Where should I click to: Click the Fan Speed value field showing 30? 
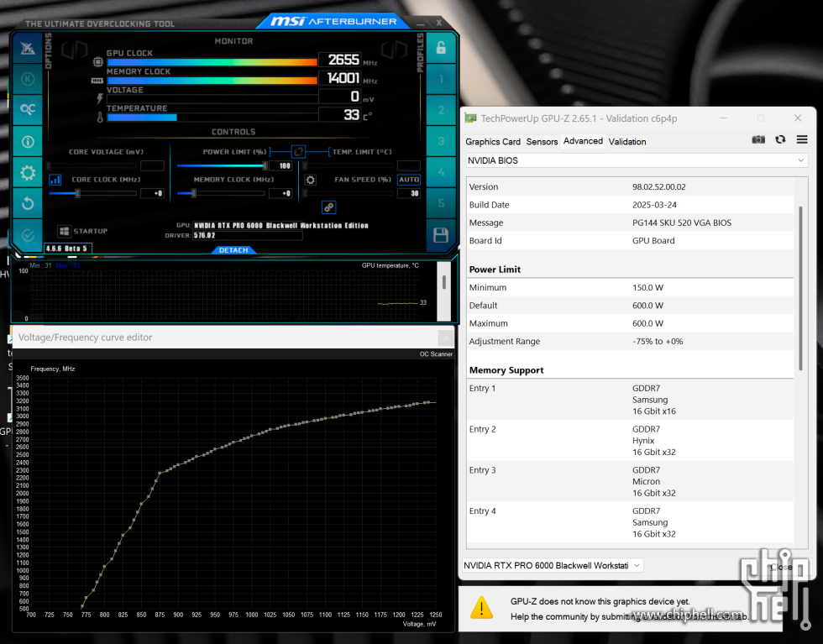[x=409, y=194]
